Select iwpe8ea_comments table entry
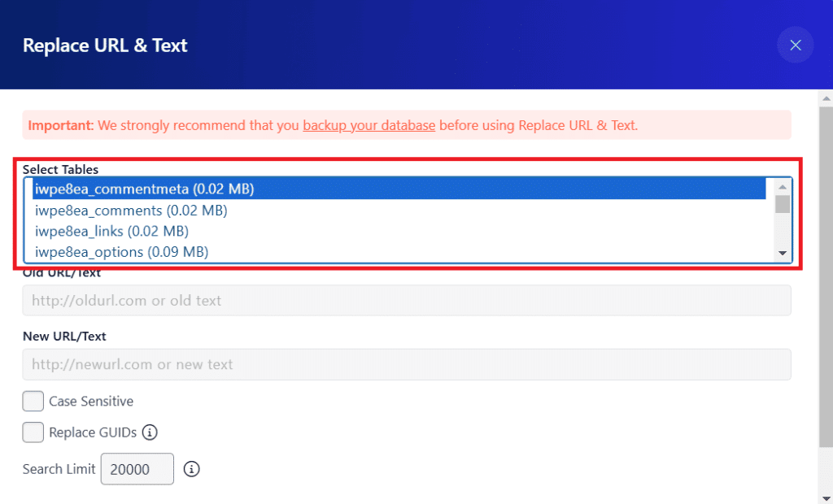This screenshot has width=833, height=504. (x=399, y=211)
